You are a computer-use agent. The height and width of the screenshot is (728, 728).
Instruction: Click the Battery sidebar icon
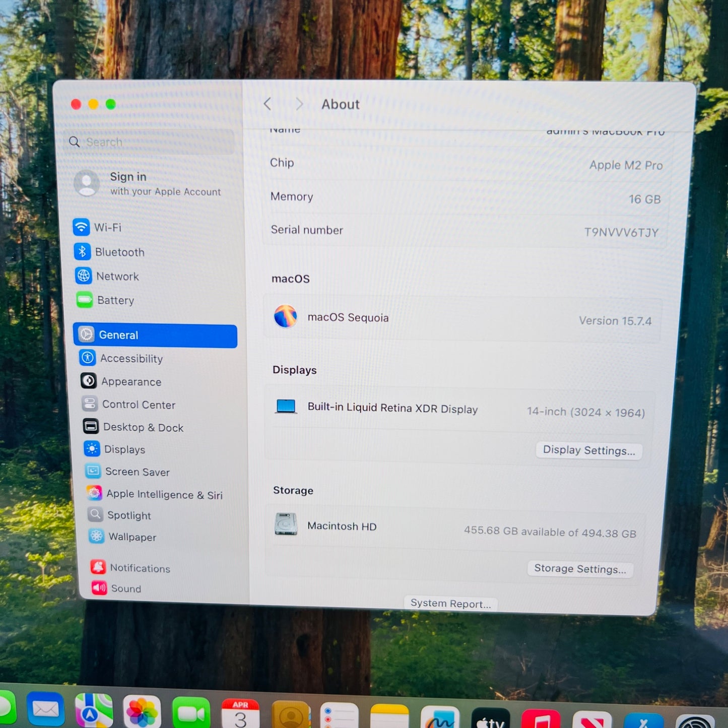[84, 300]
